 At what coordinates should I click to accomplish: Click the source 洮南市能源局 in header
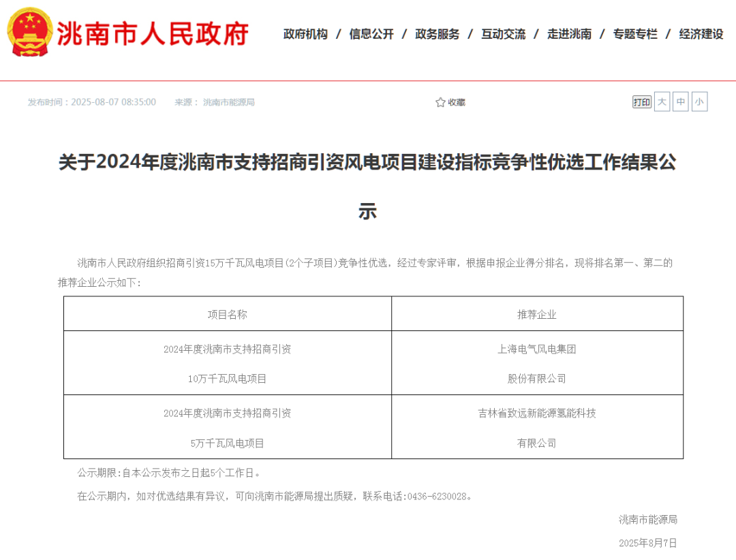point(228,102)
